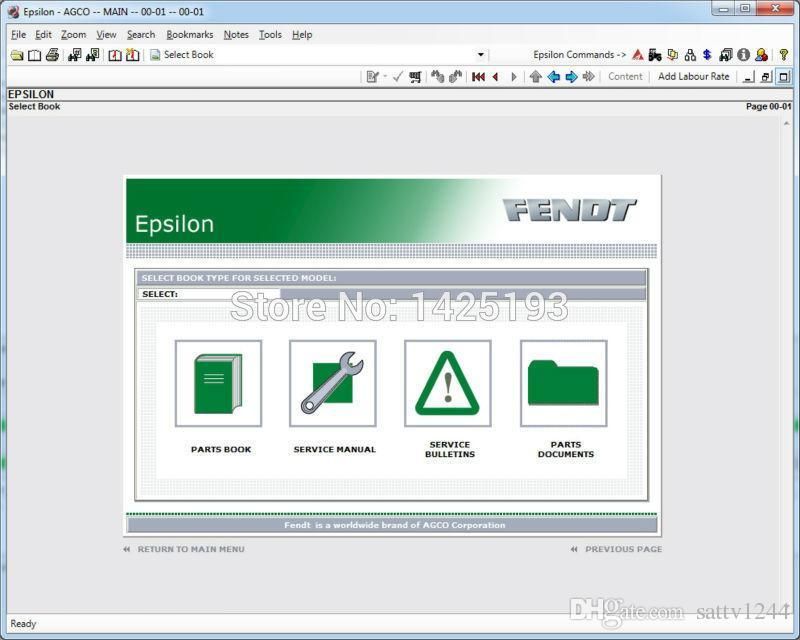Click the Content toolbar button
The height and width of the screenshot is (640, 800).
click(x=625, y=77)
